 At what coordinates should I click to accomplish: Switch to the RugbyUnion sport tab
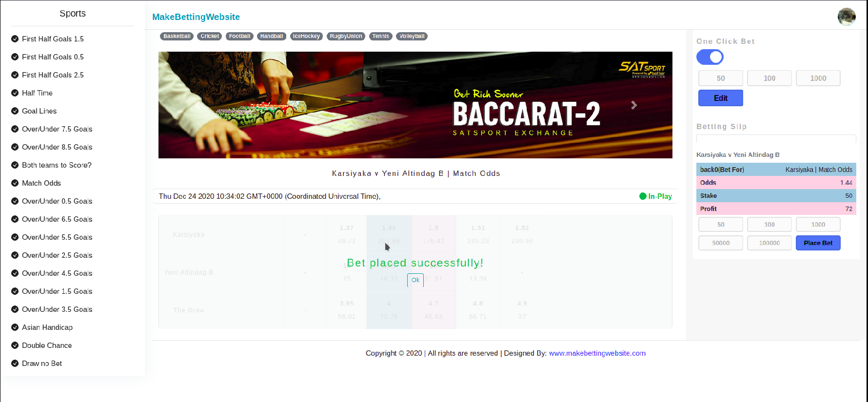tap(346, 36)
